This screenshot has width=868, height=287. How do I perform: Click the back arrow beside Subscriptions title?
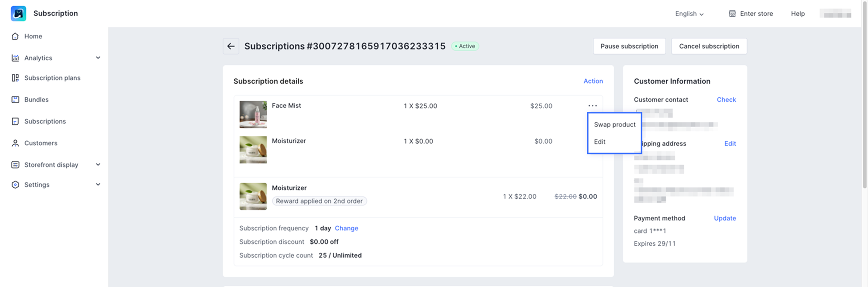[231, 46]
